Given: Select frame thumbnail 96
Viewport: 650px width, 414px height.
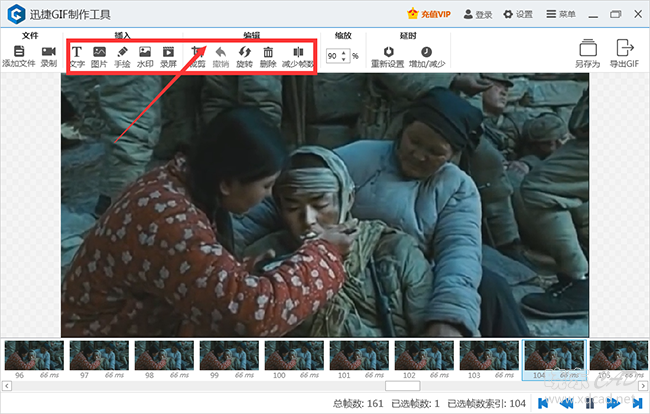Looking at the screenshot, I should pos(34,355).
